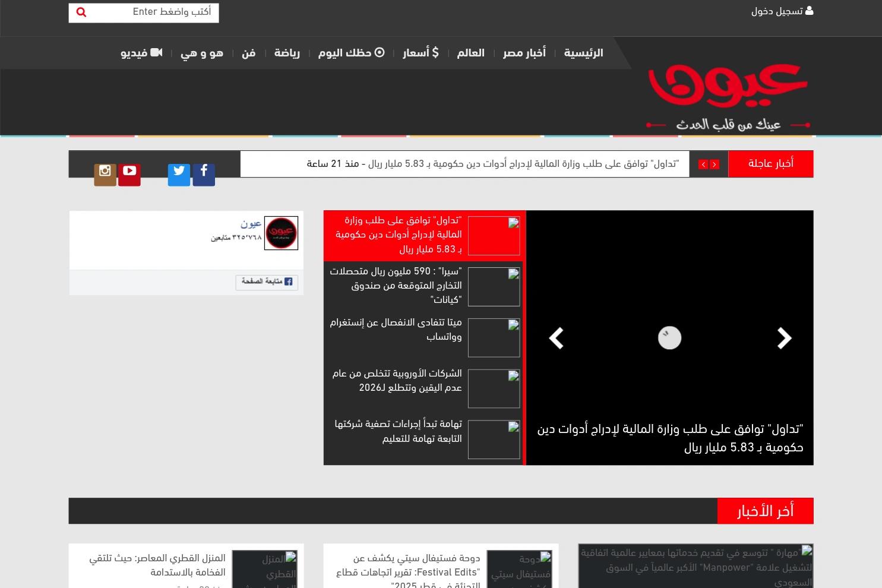Screen dimensions: 882x588
Task: Click the search magnifier icon
Action: (81, 12)
